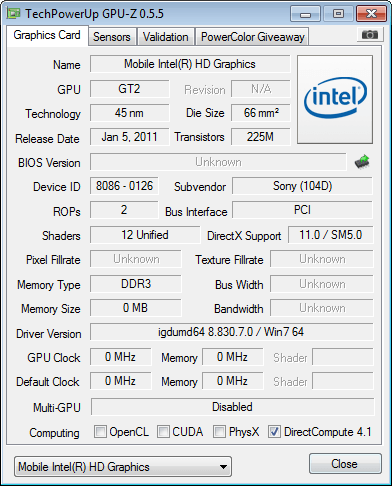Click the Name field Mobile Intel(R) HD Graphics

190,64
